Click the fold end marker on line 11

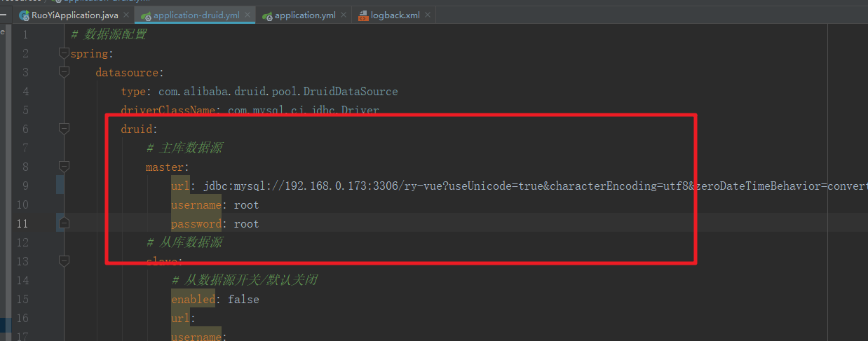[x=64, y=223]
